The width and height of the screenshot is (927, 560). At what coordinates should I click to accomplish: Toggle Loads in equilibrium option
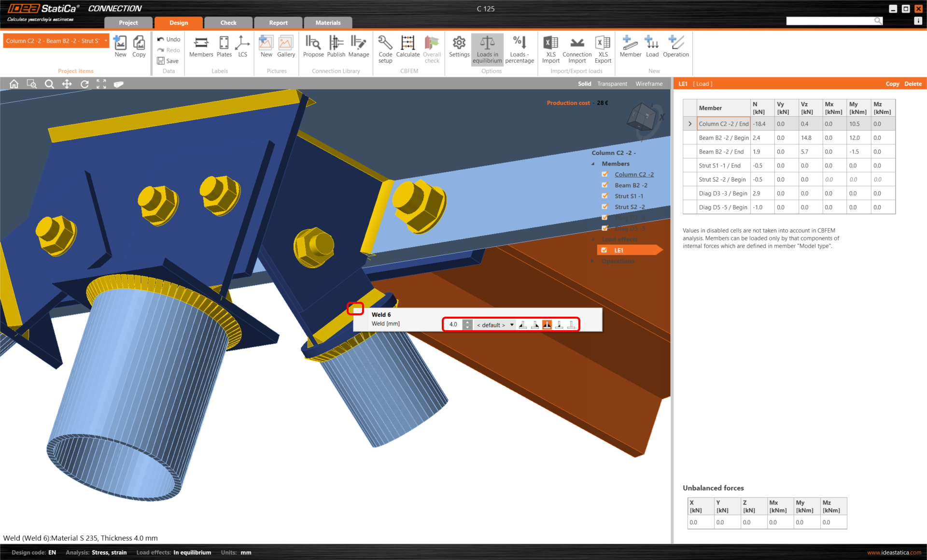[487, 47]
